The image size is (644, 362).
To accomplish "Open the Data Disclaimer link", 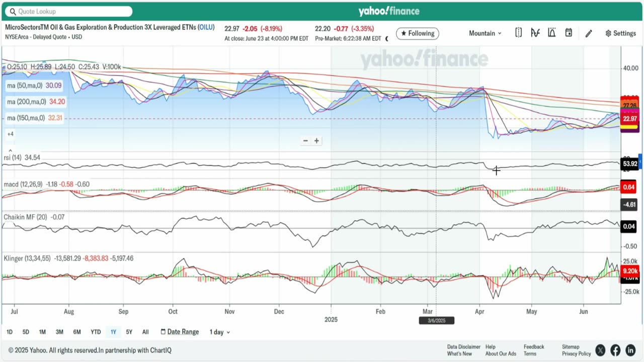I will (x=464, y=347).
